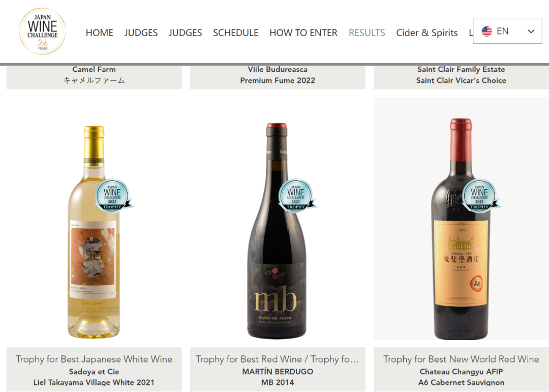
Task: Open the HOW TO ENTER page
Action: tap(303, 33)
